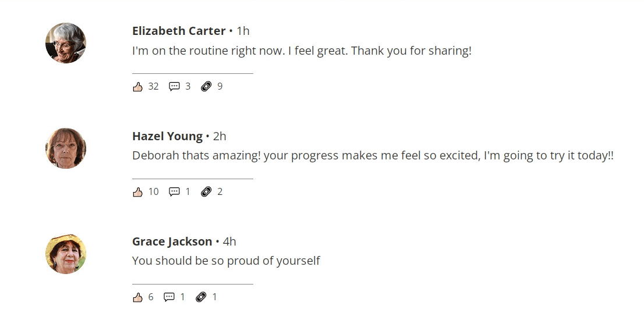
Task: Click the 4h timestamp on Grace's comment
Action: click(x=229, y=241)
